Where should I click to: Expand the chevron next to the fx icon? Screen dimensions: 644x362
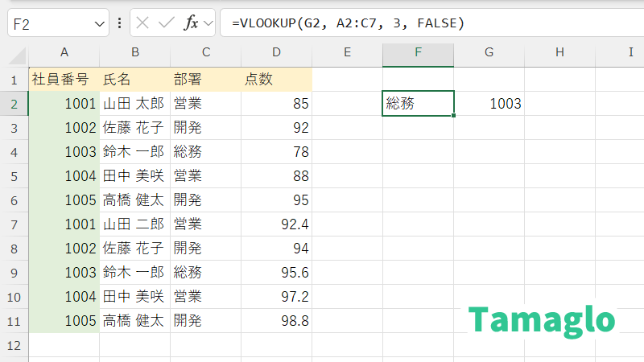(208, 23)
